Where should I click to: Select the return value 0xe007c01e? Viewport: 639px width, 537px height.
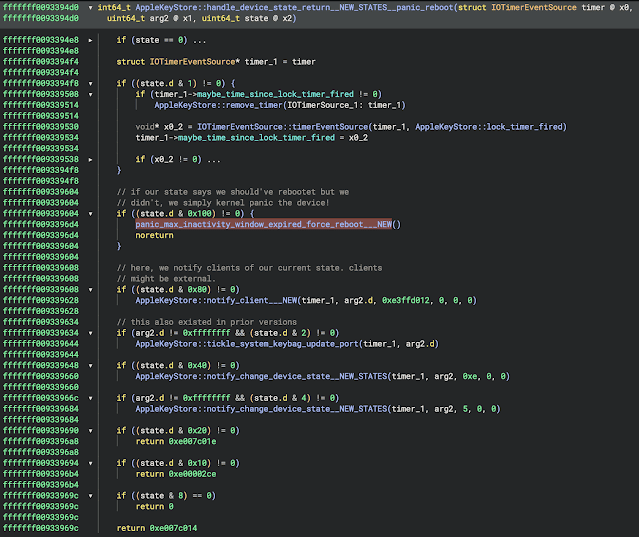(x=194, y=441)
